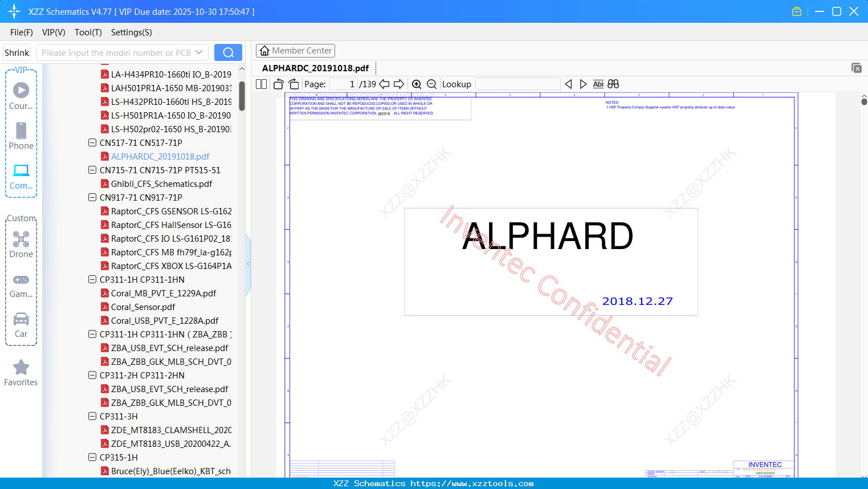Zoom in on the schematic
868x489 pixels.
[417, 84]
